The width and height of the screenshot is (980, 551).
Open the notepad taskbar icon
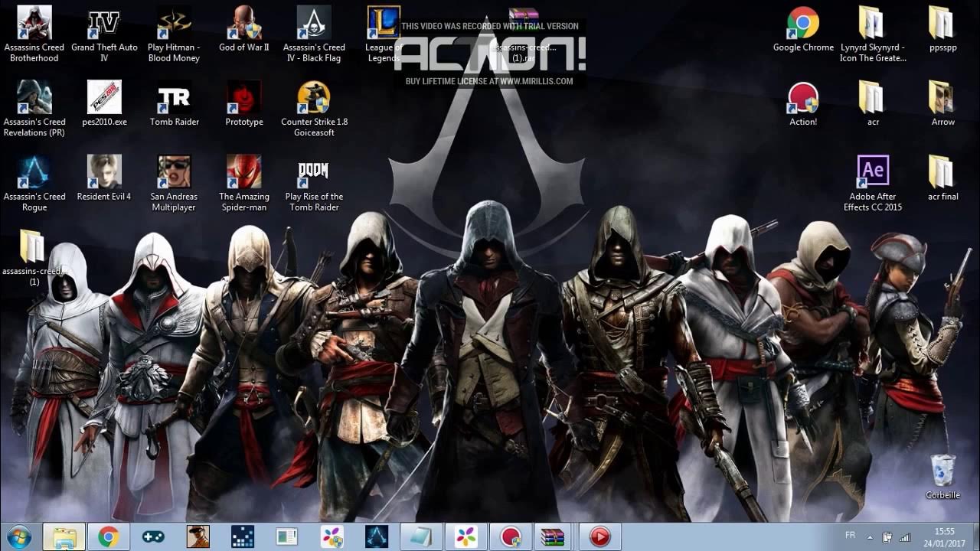pyautogui.click(x=420, y=537)
